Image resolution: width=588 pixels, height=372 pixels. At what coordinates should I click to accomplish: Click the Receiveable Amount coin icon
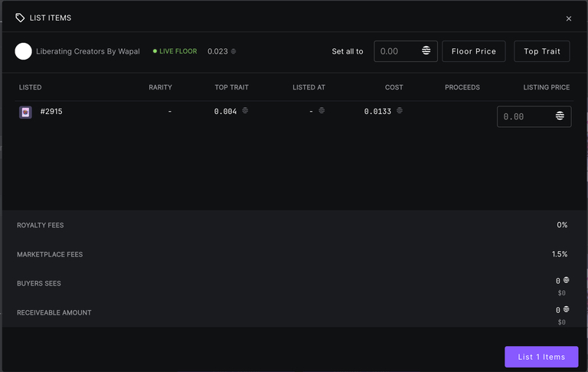566,309
